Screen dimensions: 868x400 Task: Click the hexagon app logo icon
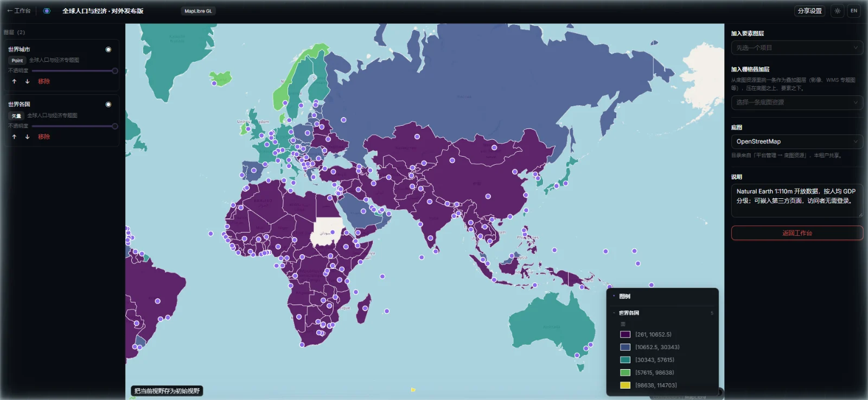point(47,11)
